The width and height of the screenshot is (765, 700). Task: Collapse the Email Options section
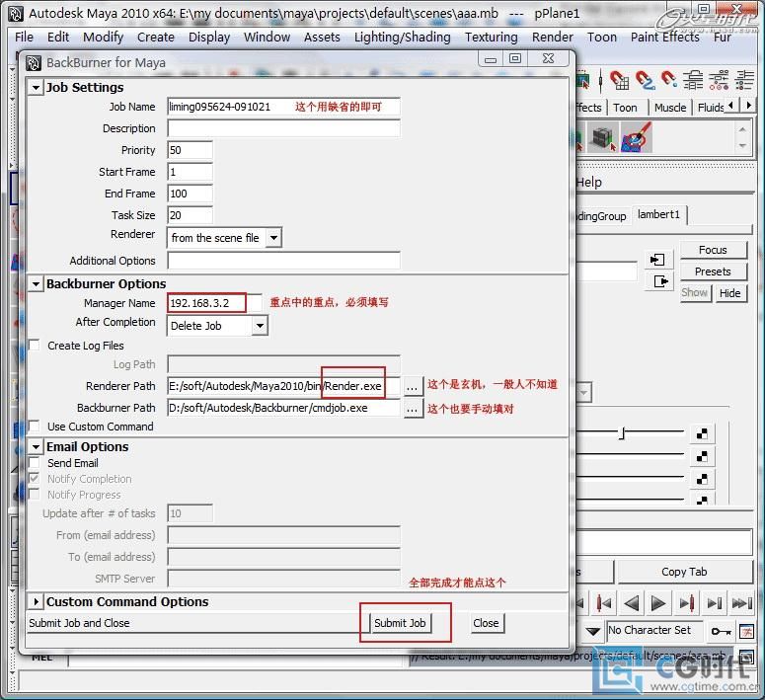point(36,446)
